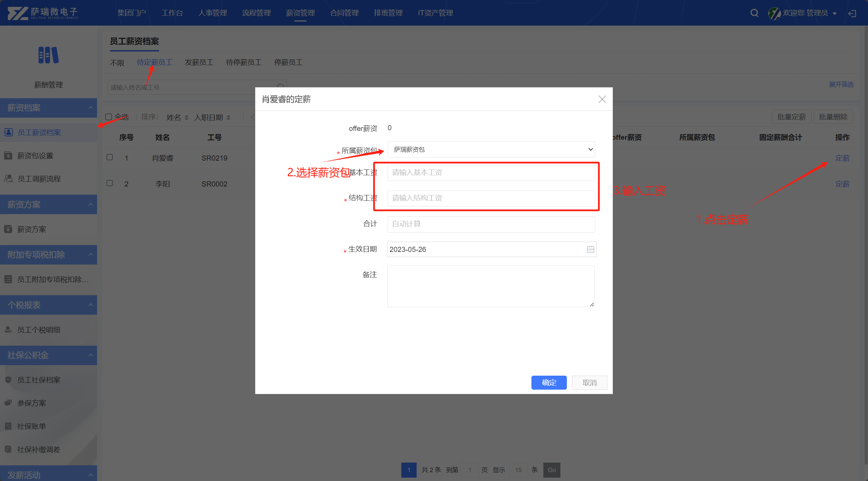Click the 请输入基本工资 input field

491,172
